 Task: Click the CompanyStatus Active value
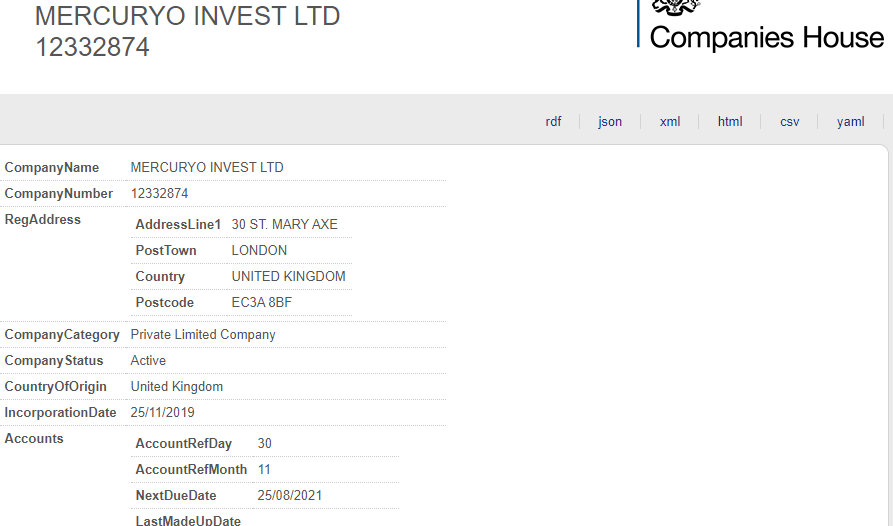[x=148, y=360]
